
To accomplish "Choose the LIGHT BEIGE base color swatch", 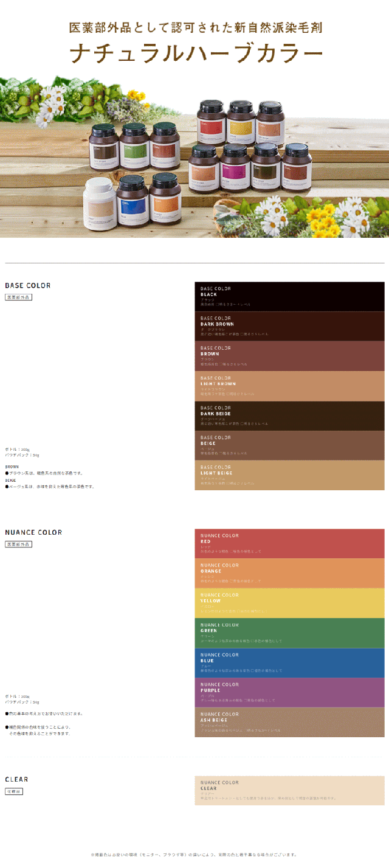I will 289,475.
